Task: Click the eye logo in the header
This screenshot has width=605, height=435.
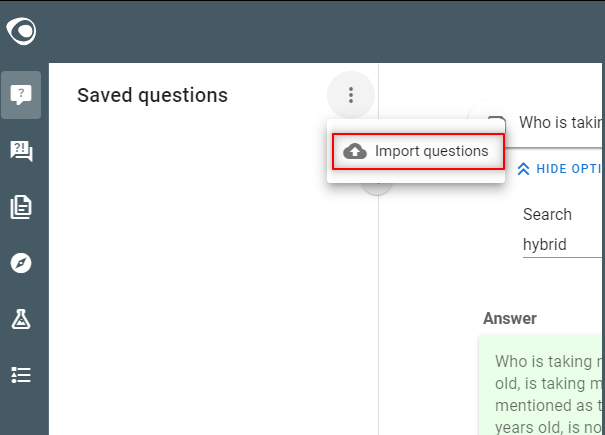Action: (21, 31)
